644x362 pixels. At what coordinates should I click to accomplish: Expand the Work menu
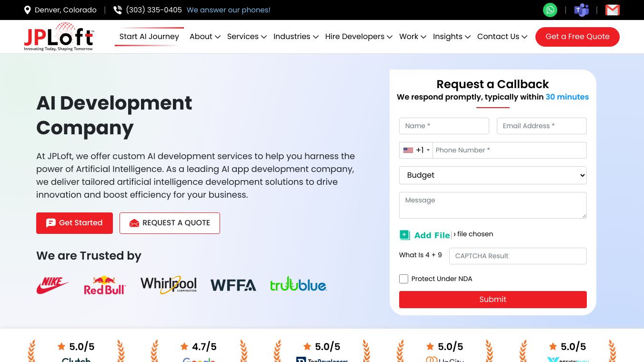coord(413,37)
